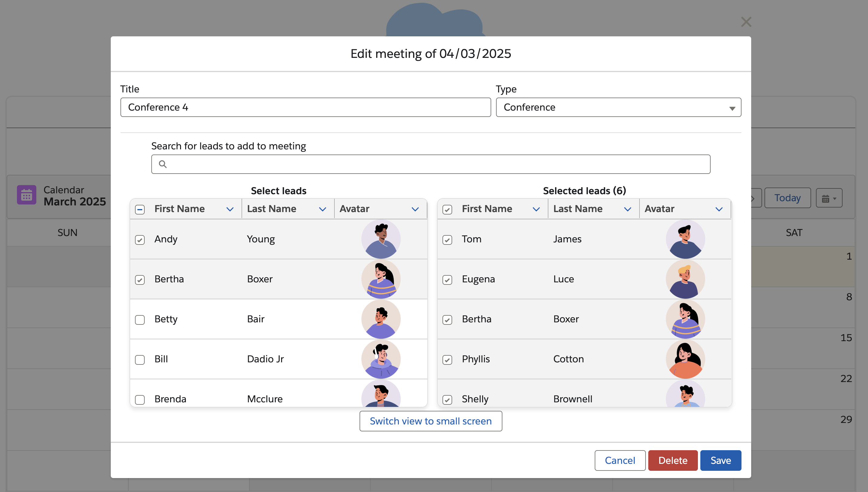The width and height of the screenshot is (868, 492).
Task: Click Tom James's avatar
Action: 686,239
